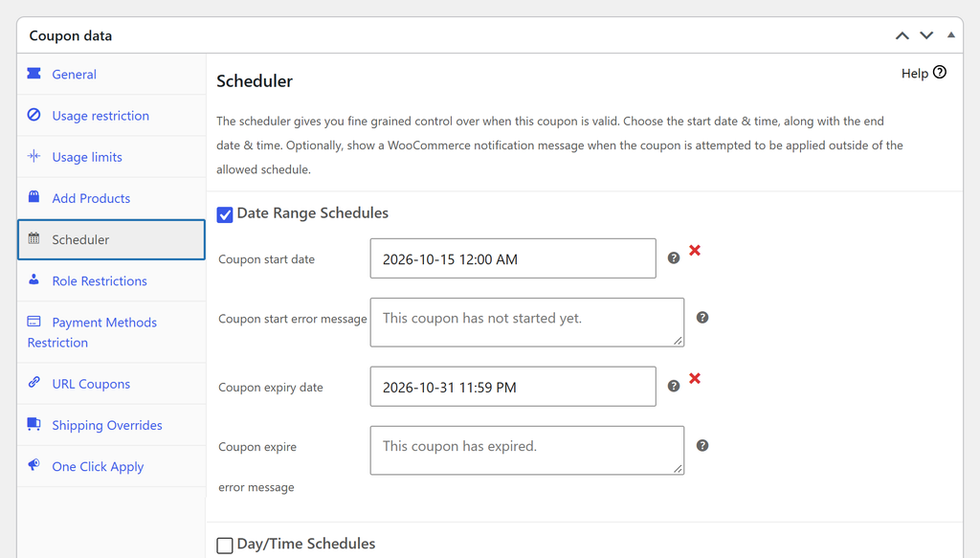The width and height of the screenshot is (980, 558).
Task: Click the Payment Methods card icon
Action: pyautogui.click(x=33, y=322)
